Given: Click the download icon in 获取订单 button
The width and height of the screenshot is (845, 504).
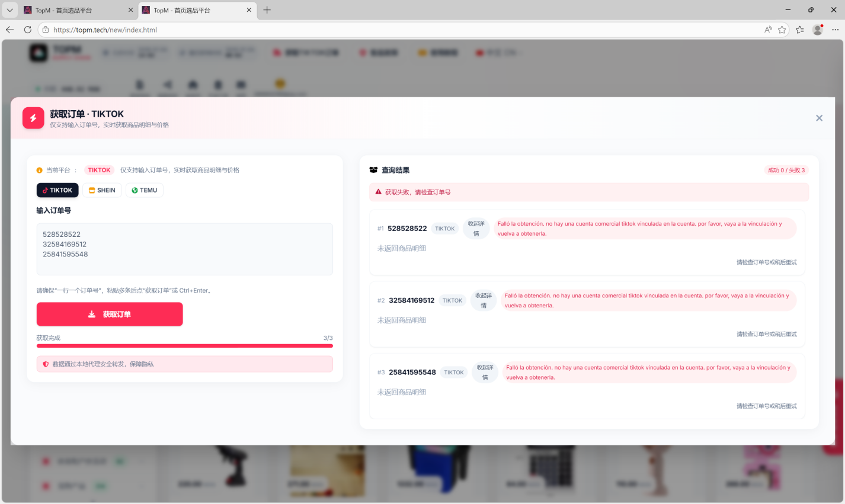Looking at the screenshot, I should click(92, 314).
